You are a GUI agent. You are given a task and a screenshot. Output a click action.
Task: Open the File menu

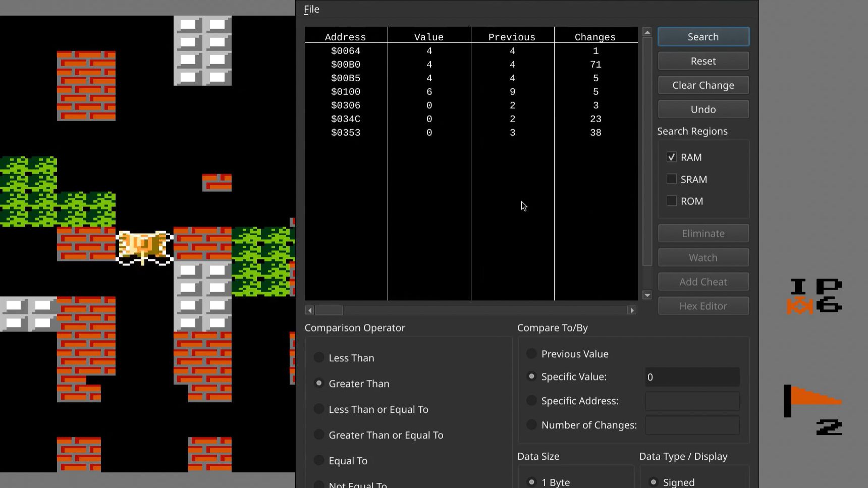tap(311, 9)
